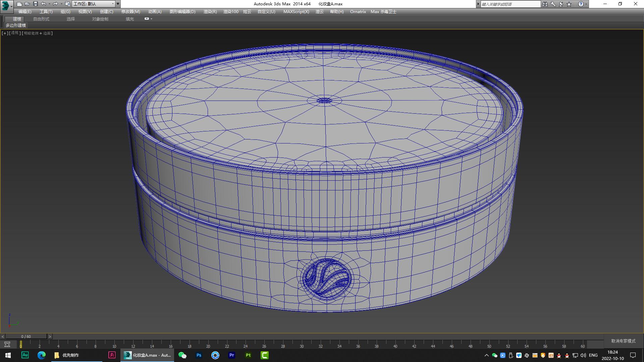The height and width of the screenshot is (362, 644).
Task: Click the Project Folder icon beside Redo
Action: pos(67,4)
